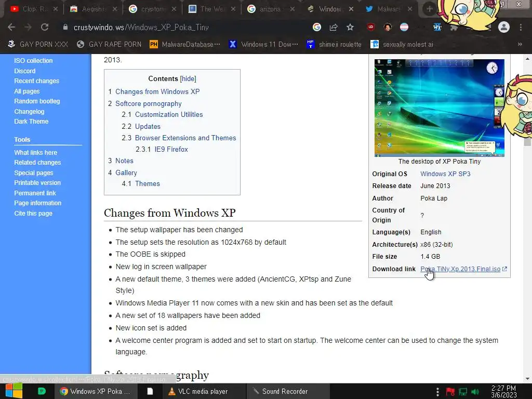Viewport: 532px width, 399px height.
Task: Open the taskbar clock showing 2:27 PM
Action: [504, 392]
